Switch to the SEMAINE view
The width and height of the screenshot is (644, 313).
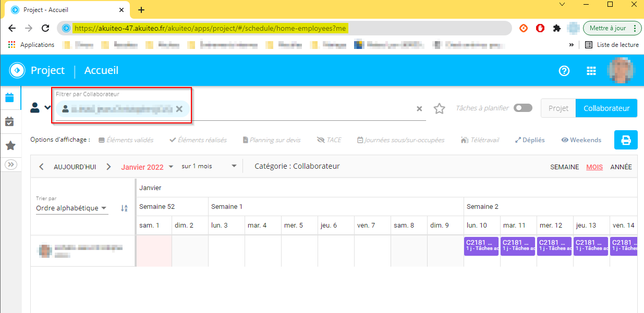pos(564,167)
